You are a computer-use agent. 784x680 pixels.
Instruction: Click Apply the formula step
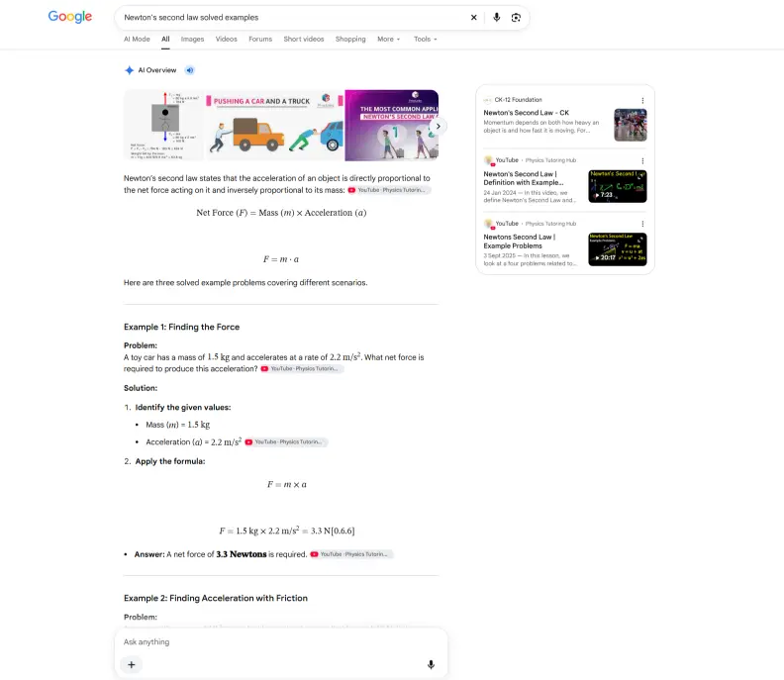click(x=170, y=461)
